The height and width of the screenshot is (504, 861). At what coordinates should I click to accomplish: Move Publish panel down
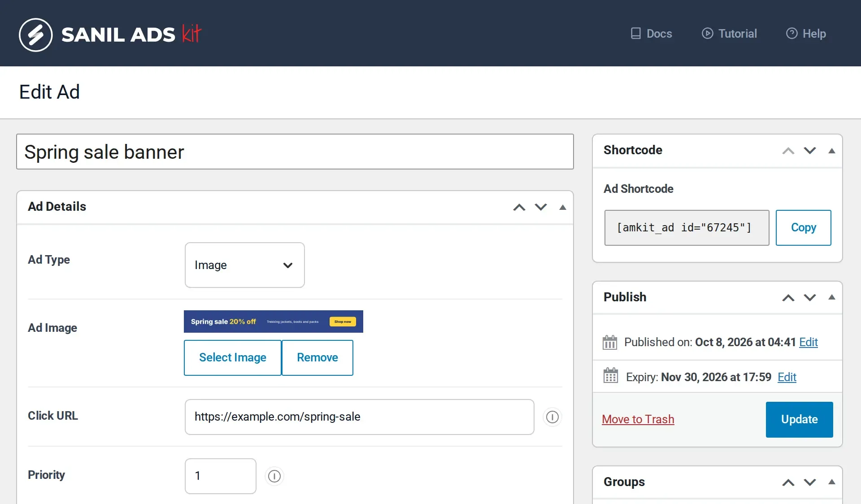tap(810, 298)
